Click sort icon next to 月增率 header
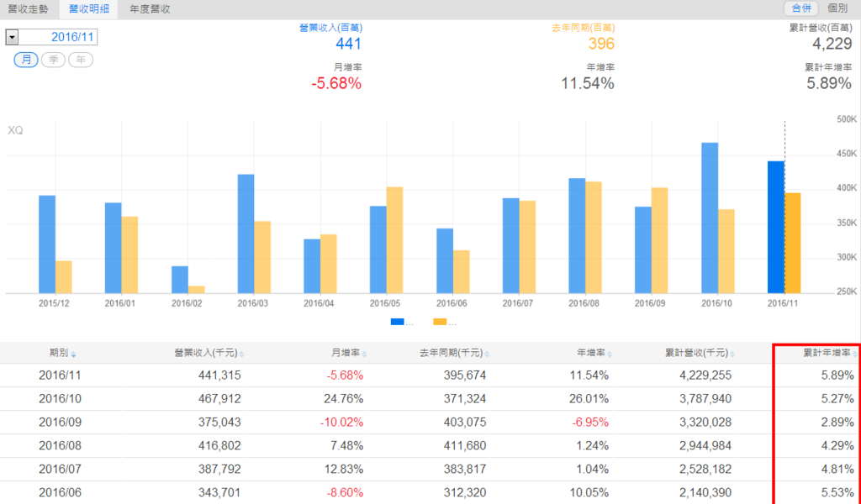This screenshot has width=861, height=504. coord(365,354)
